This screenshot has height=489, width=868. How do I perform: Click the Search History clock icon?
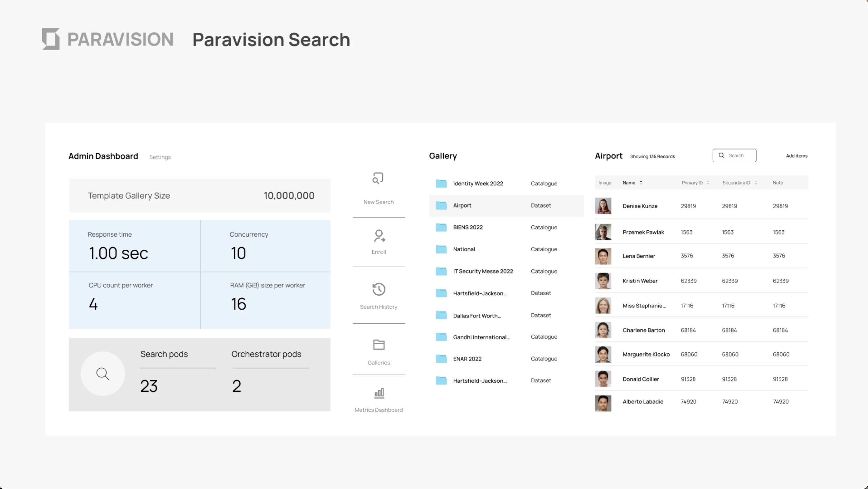coord(378,289)
